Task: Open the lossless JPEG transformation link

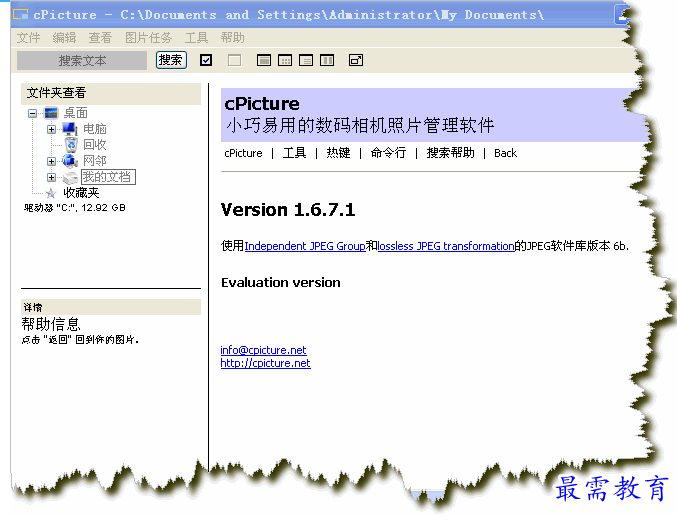Action: pyautogui.click(x=446, y=246)
